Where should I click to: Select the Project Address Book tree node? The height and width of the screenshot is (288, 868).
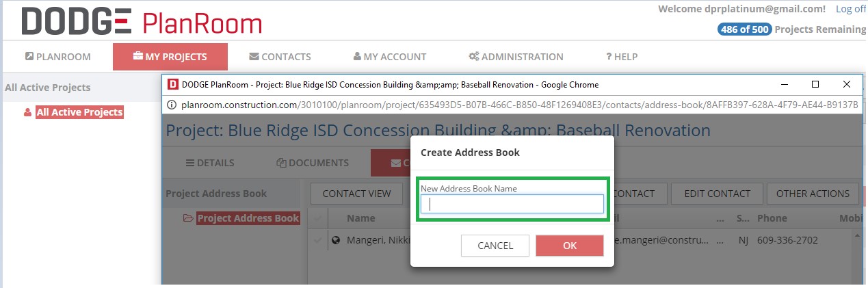tap(248, 218)
